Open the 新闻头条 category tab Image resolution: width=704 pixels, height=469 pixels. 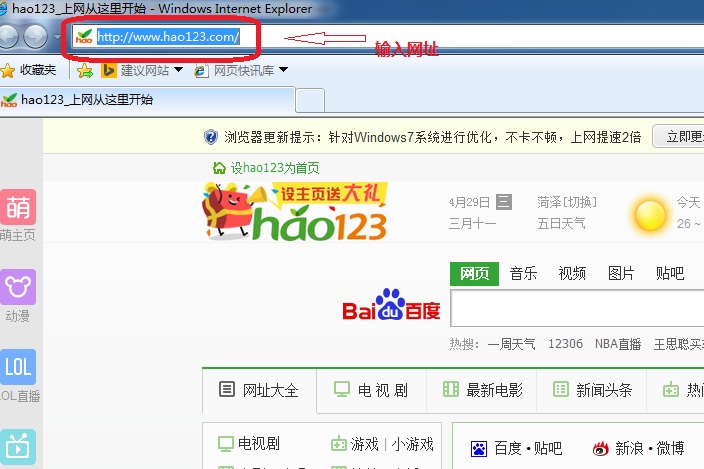(x=591, y=390)
